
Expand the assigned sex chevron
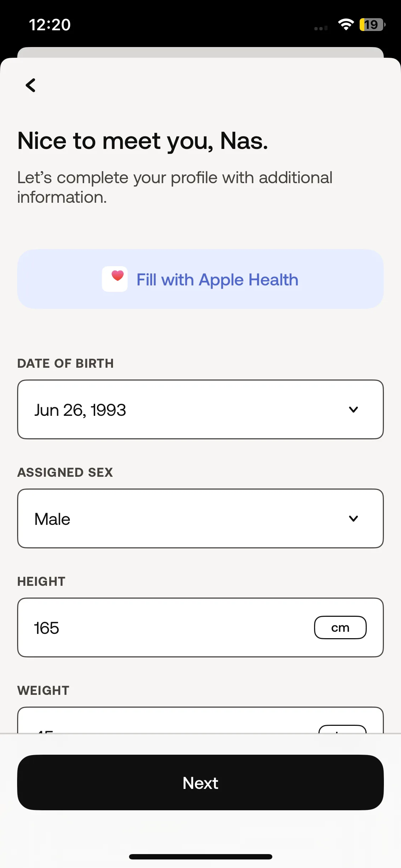pos(353,519)
